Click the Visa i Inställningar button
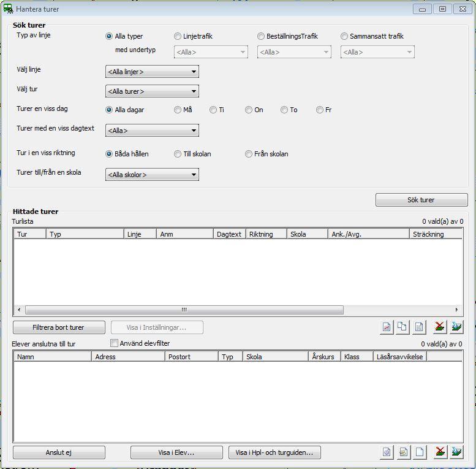This screenshot has width=476, height=469. point(157,327)
